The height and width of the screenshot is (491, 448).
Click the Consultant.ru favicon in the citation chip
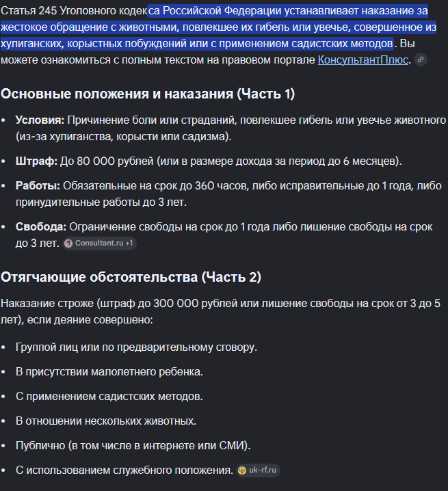(x=68, y=243)
